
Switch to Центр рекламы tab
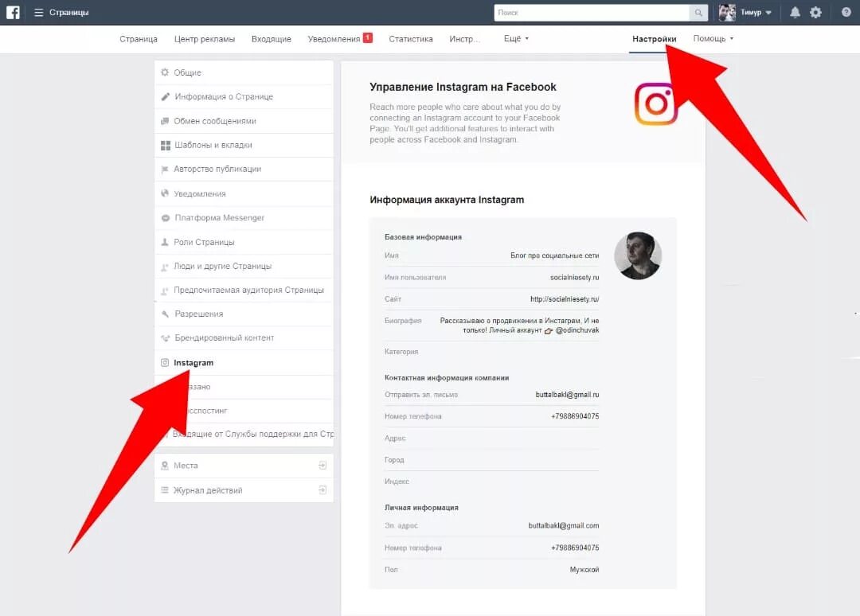[x=205, y=39]
